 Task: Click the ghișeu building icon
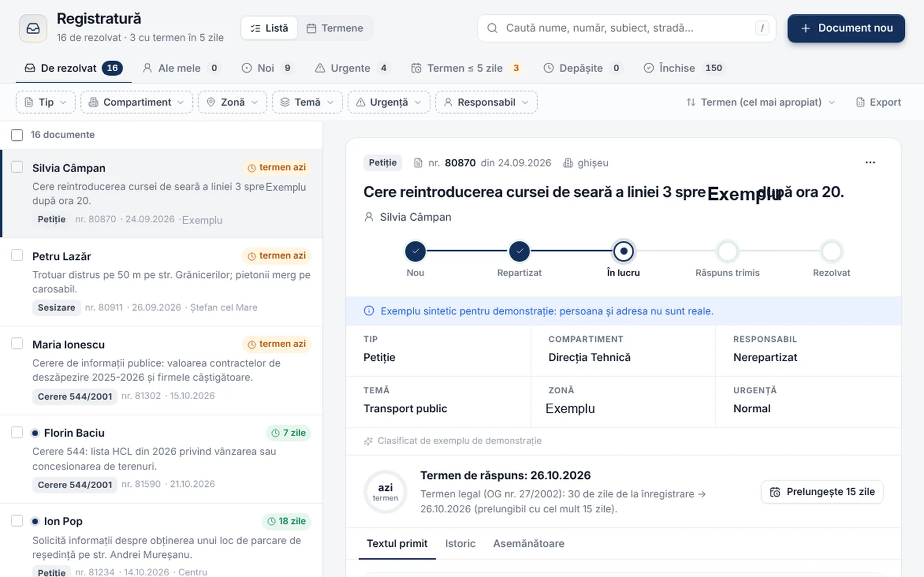(568, 163)
